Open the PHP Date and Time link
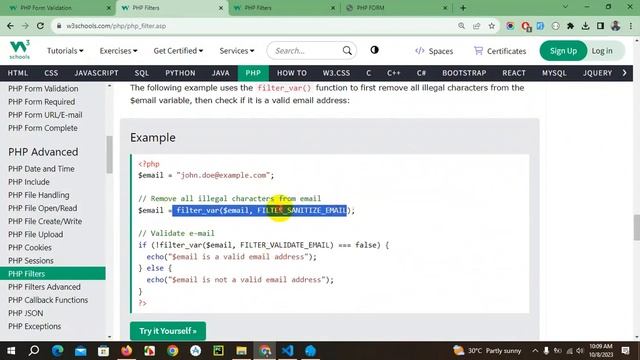 pyautogui.click(x=41, y=169)
